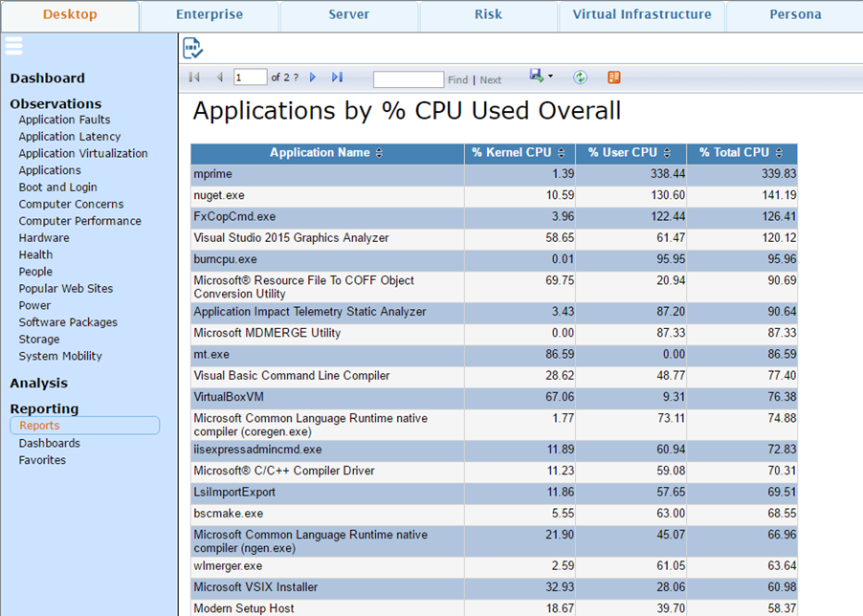This screenshot has width=863, height=616.
Task: Select Dashboards under Reporting
Action: tap(50, 443)
